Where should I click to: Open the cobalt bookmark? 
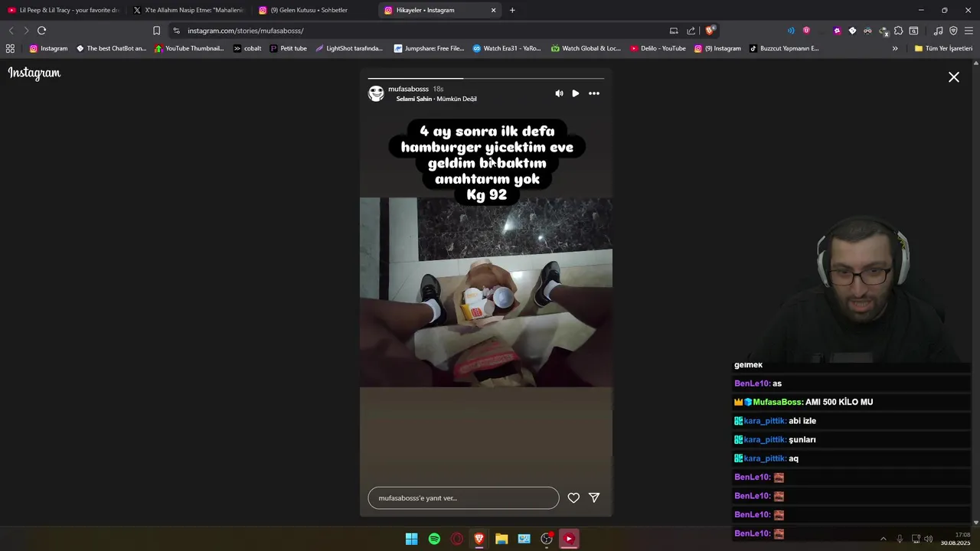coord(247,48)
